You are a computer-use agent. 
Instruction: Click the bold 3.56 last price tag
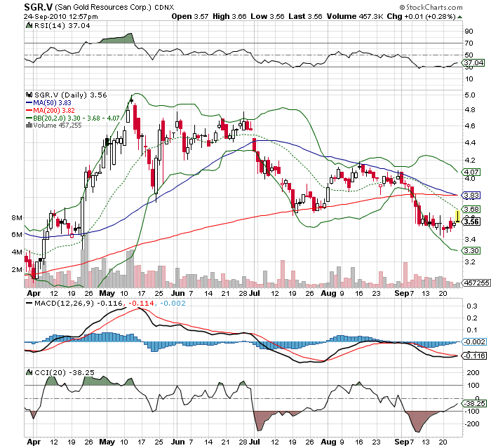point(471,222)
